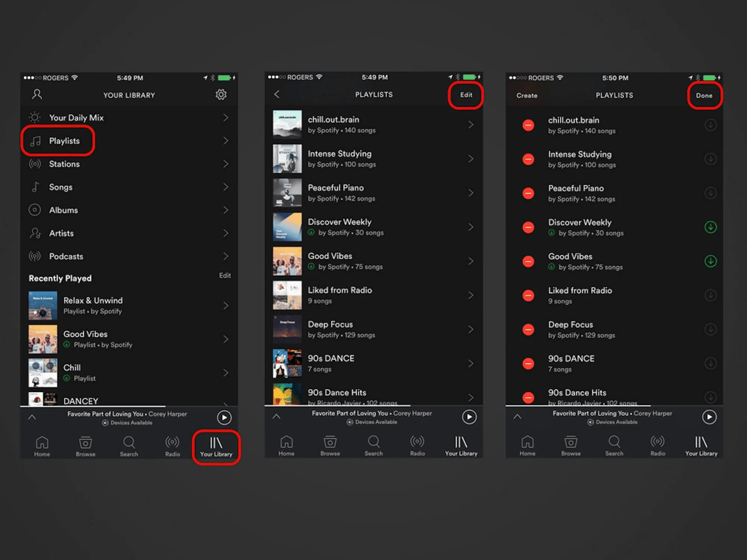
Task: Toggle download for Deep Focus in edit screen
Action: click(x=710, y=329)
